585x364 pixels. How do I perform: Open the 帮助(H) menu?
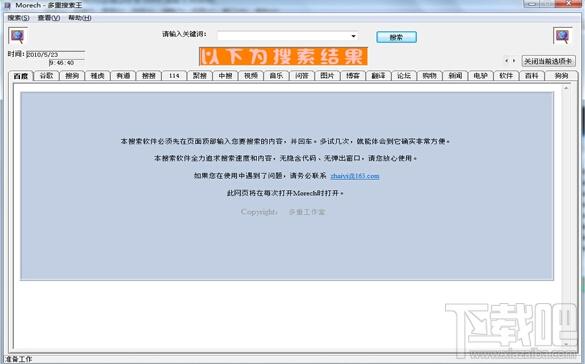pyautogui.click(x=80, y=18)
